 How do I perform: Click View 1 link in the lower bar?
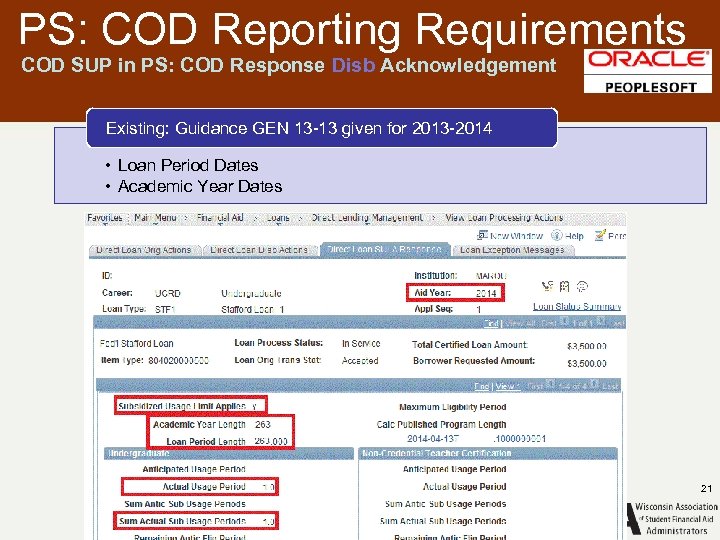click(x=507, y=386)
